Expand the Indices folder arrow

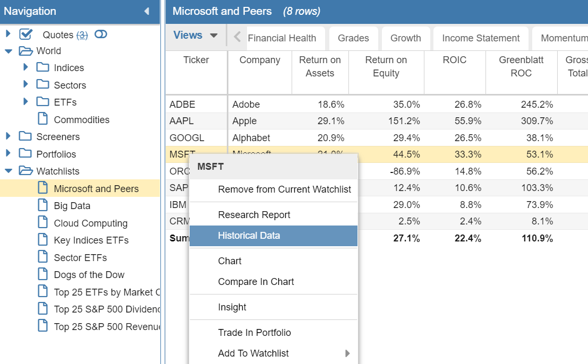click(25, 67)
